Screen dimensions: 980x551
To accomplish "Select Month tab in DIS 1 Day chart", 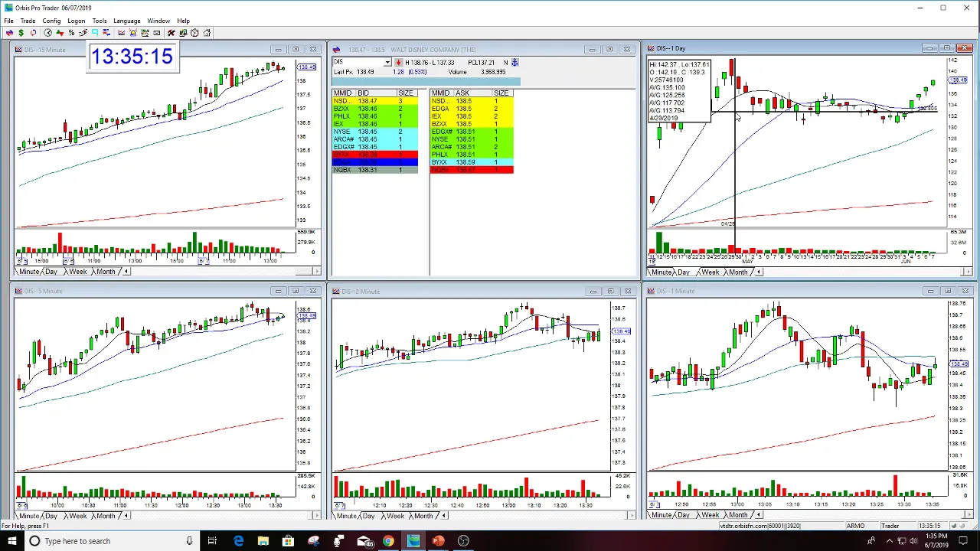I will tap(738, 272).
